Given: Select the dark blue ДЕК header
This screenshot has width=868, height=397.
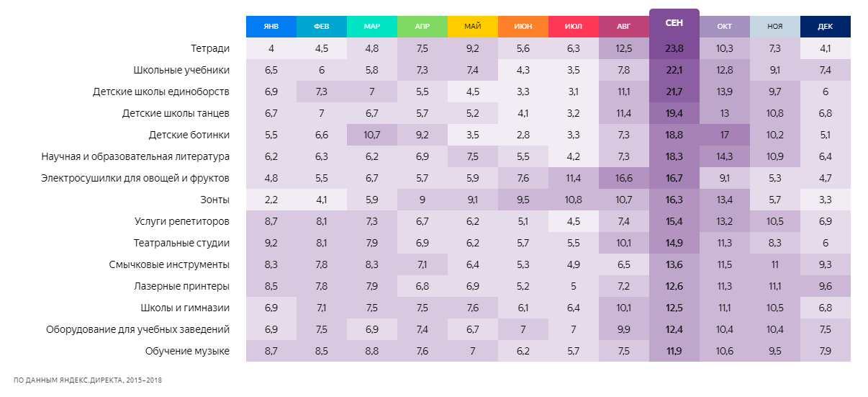Looking at the screenshot, I should pos(826,26).
